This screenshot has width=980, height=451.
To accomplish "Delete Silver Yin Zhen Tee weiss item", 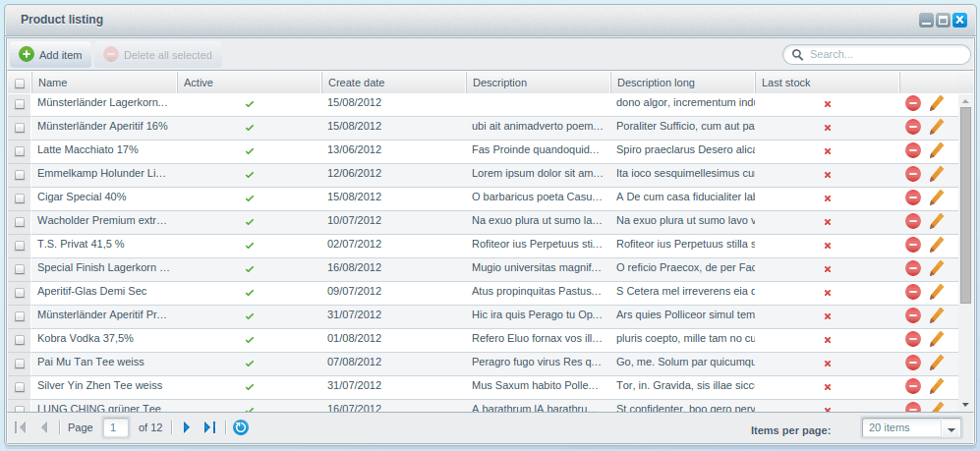I will (913, 387).
